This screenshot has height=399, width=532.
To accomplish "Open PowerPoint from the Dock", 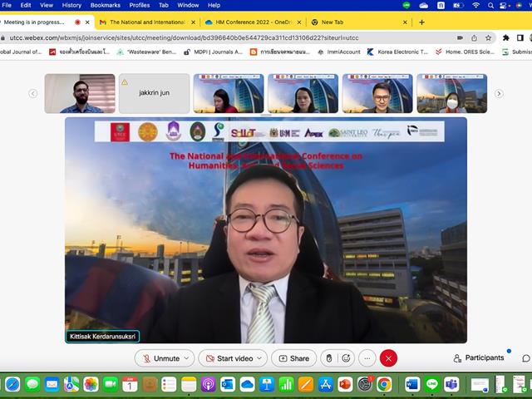I will click(x=345, y=384).
